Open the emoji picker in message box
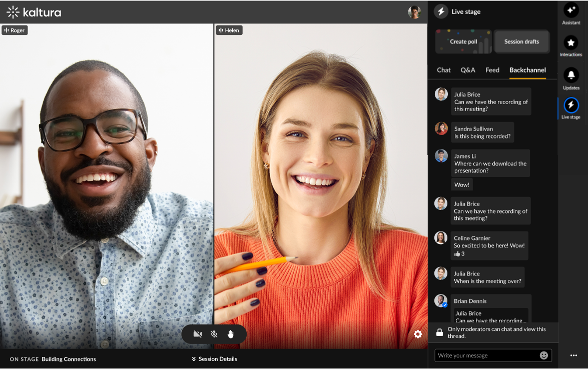This screenshot has height=369, width=588. (544, 356)
